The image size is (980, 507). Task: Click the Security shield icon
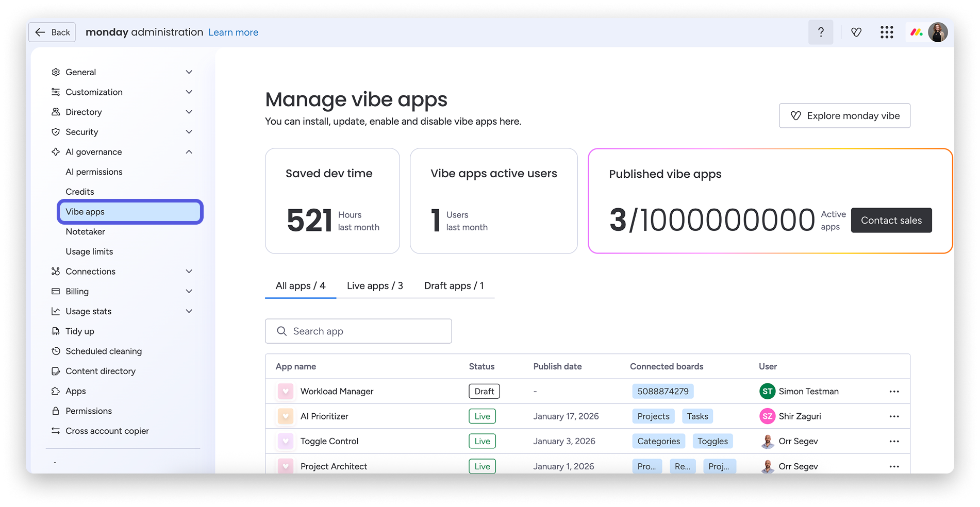click(56, 132)
